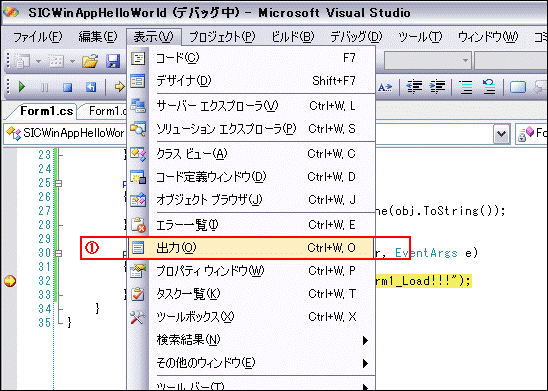
Task: Click the Show Next Statement arrow icon
Action: 120,86
